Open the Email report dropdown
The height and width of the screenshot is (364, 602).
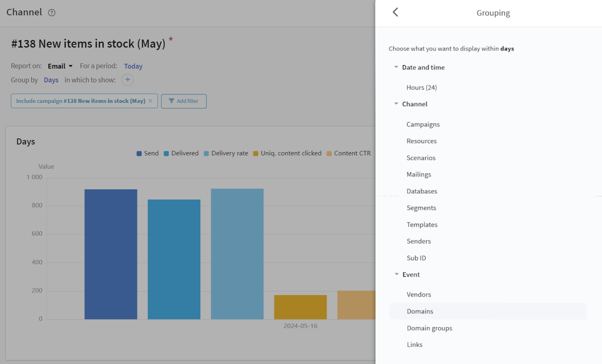click(60, 66)
